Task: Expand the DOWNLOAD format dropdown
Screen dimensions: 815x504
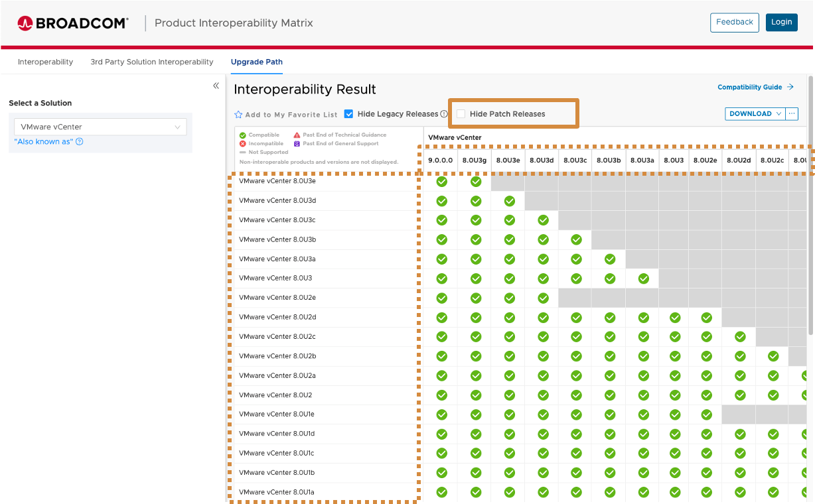Action: coord(778,113)
